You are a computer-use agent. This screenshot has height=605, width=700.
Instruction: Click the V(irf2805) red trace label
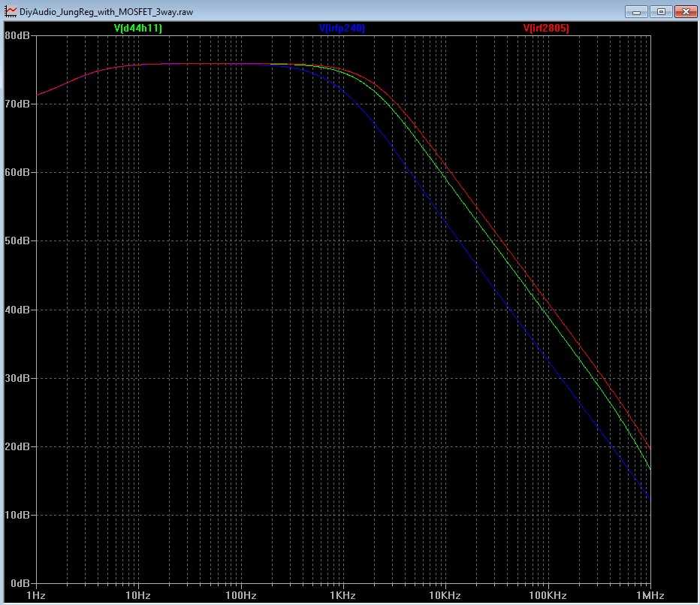point(547,28)
